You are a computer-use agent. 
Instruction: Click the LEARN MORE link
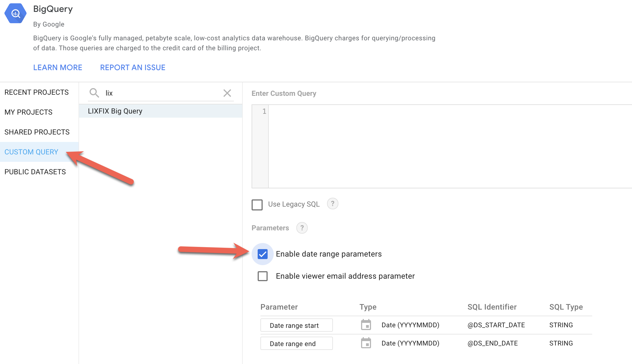(x=58, y=67)
